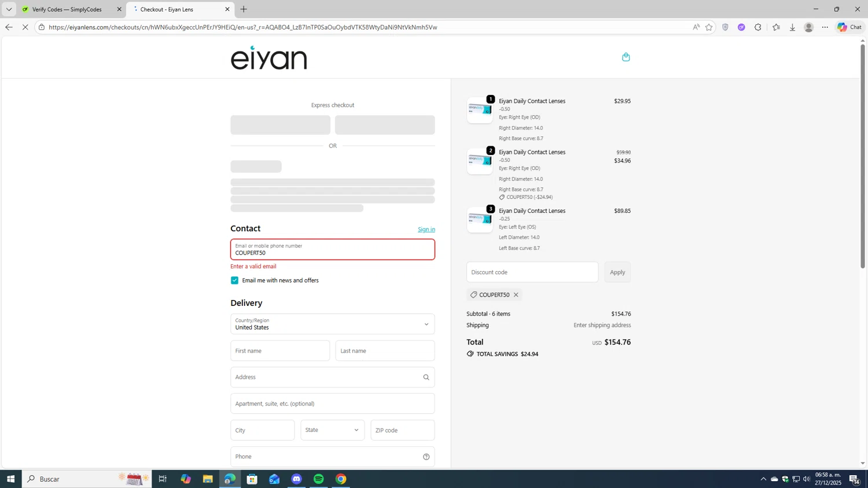View site information lock icon
Image resolution: width=868 pixels, height=488 pixels.
pyautogui.click(x=42, y=27)
